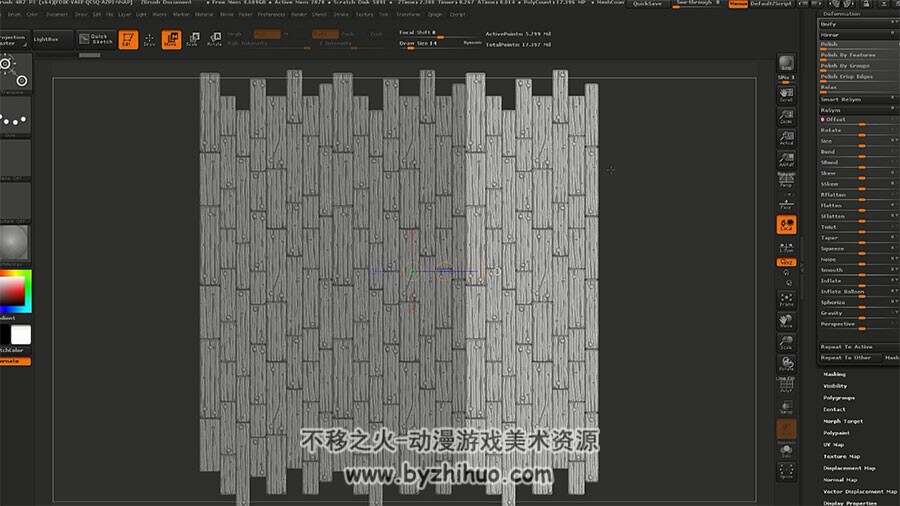Adjust the Twist deformation slider
The height and width of the screenshot is (506, 900).
click(857, 227)
